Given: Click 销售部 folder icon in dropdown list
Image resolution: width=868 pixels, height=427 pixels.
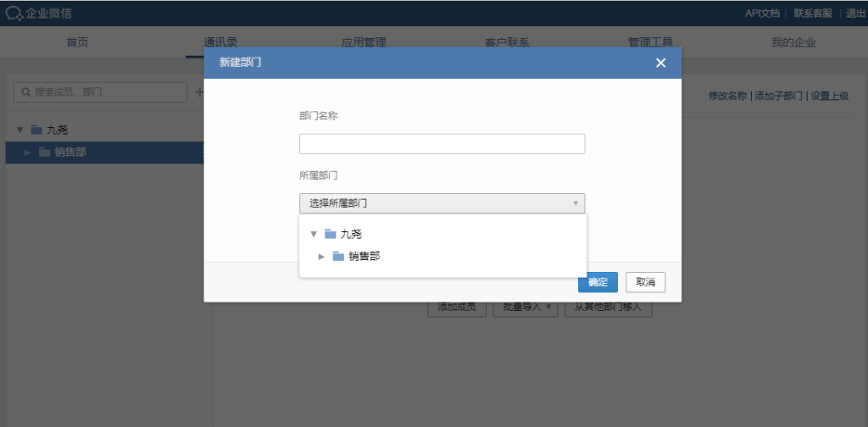Looking at the screenshot, I should click(338, 256).
